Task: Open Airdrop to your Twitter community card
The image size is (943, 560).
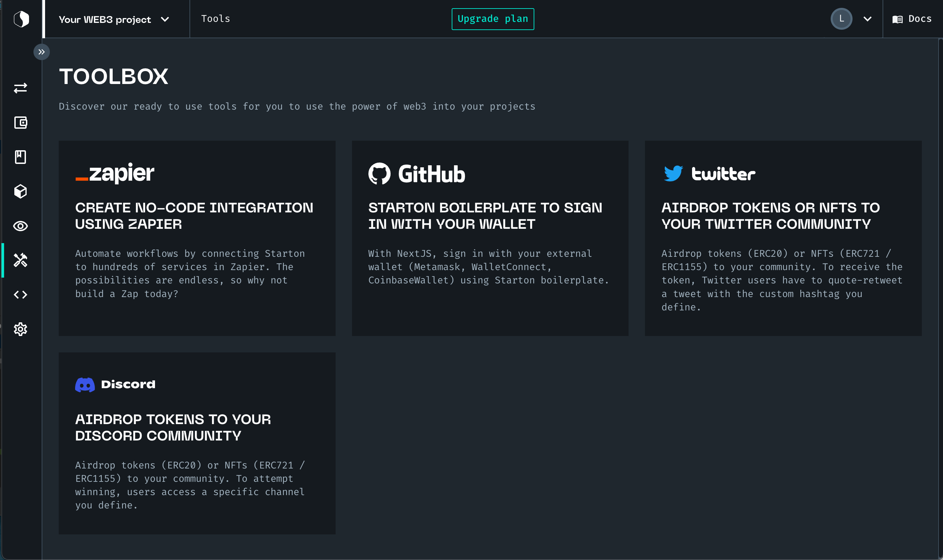Action: point(783,238)
